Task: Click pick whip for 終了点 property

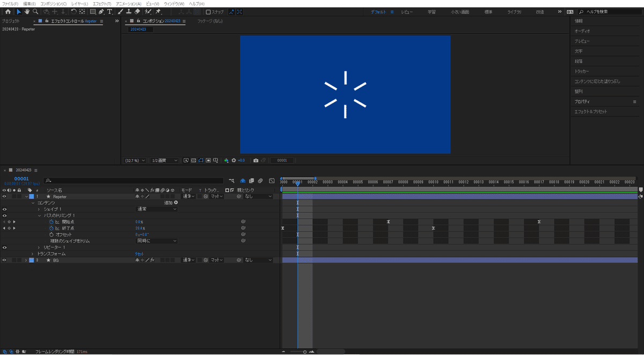Action: (x=243, y=228)
